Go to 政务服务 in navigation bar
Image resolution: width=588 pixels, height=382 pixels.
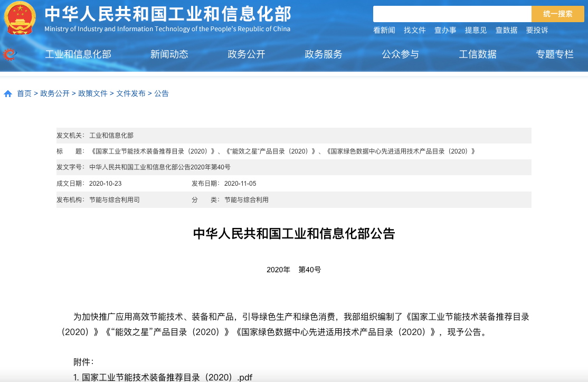pyautogui.click(x=323, y=54)
